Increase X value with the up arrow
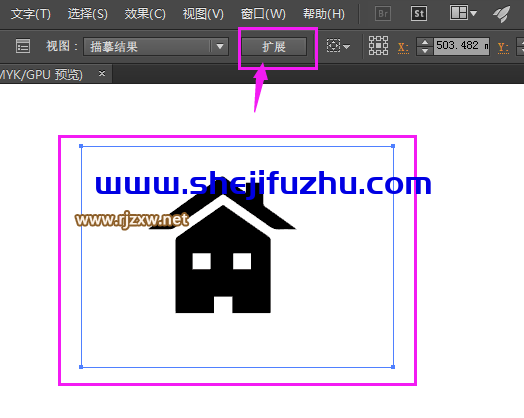524x418 pixels. (x=425, y=42)
